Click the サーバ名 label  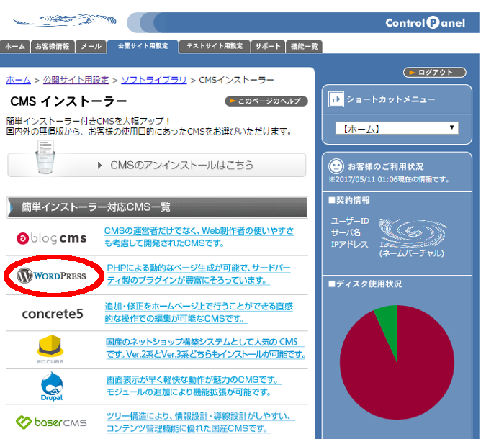346,232
